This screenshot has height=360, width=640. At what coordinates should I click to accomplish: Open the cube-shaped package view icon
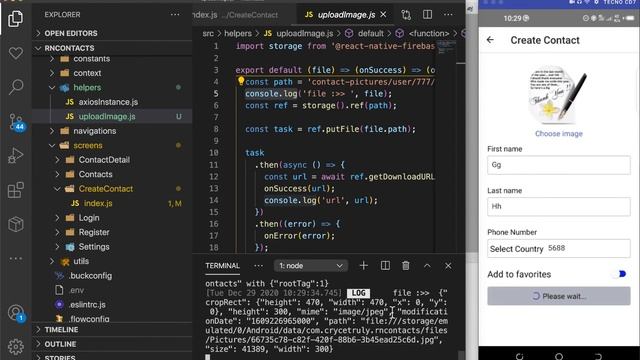16,224
